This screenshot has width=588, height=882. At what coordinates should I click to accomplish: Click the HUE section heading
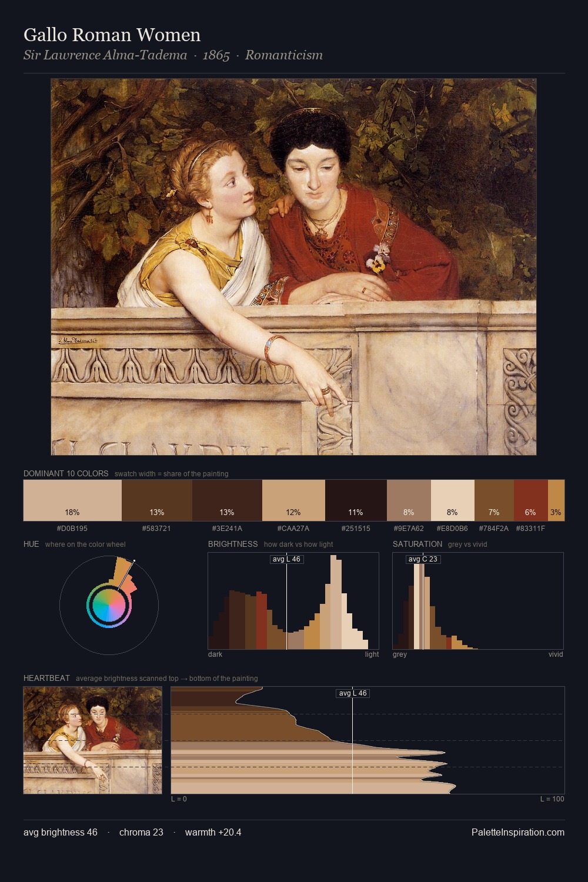[31, 544]
